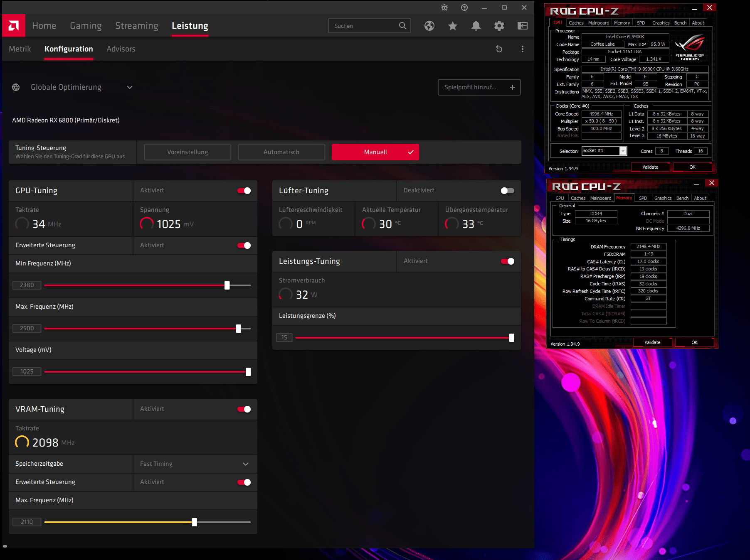Viewport: 750px width, 560px height.
Task: Switch to Streaming tab
Action: click(137, 26)
